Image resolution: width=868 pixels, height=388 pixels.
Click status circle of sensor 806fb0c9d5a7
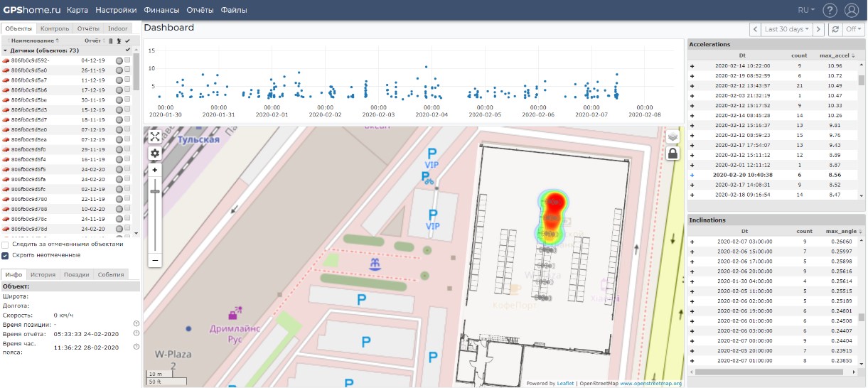(x=119, y=80)
